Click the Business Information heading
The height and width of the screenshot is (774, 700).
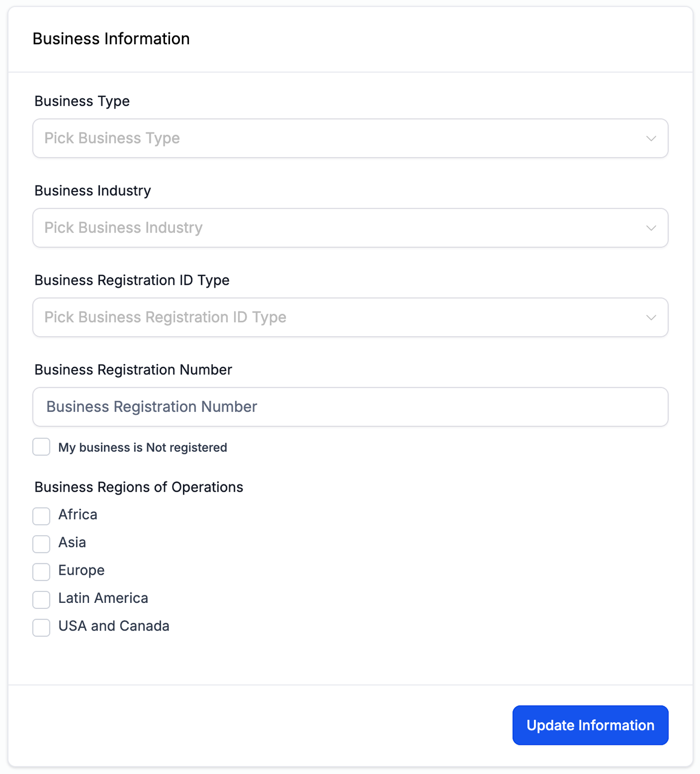(x=111, y=39)
